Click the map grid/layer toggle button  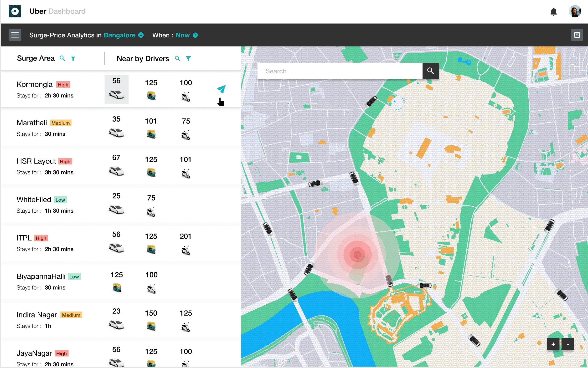578,35
